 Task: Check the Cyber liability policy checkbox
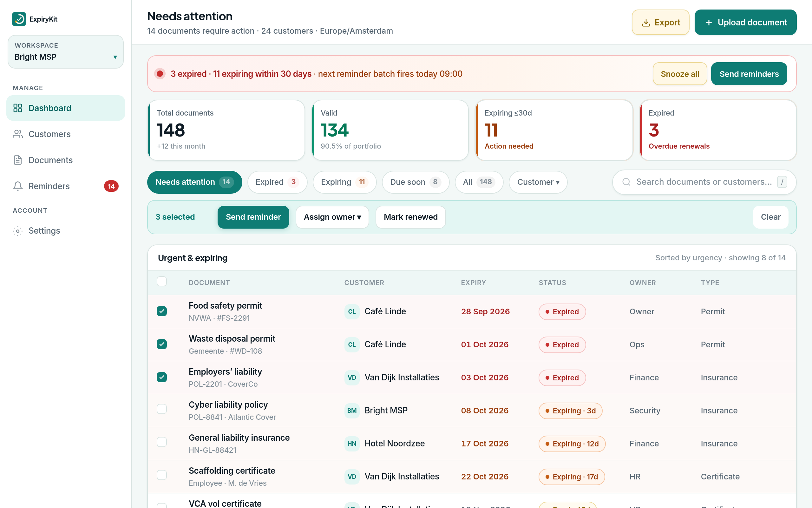(162, 409)
